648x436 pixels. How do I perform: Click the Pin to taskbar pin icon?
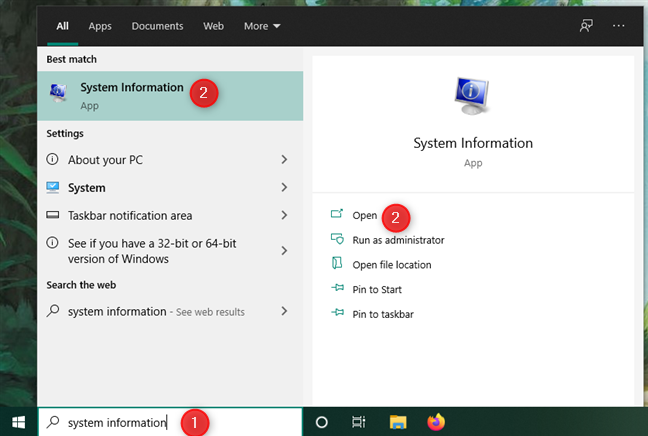pyautogui.click(x=338, y=312)
